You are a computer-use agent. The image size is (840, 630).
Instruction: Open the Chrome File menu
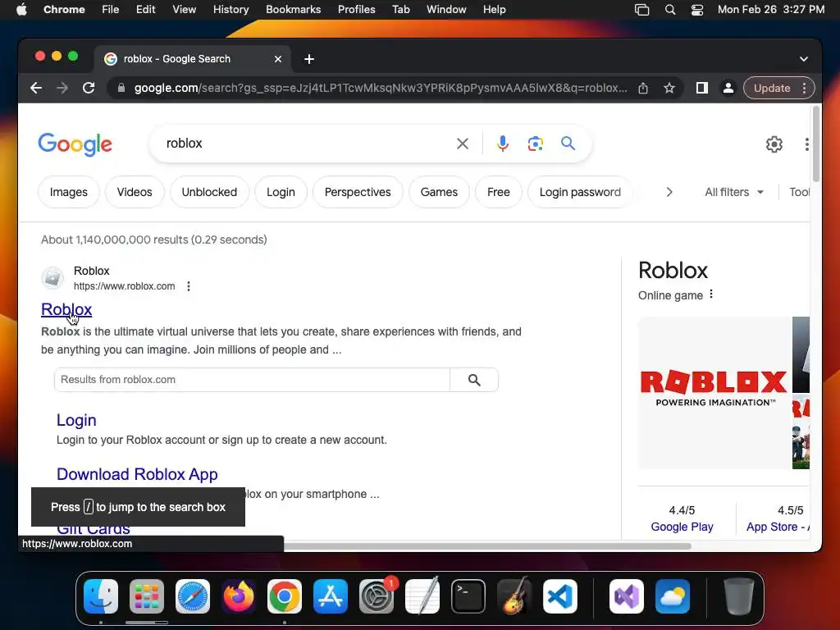pyautogui.click(x=111, y=10)
